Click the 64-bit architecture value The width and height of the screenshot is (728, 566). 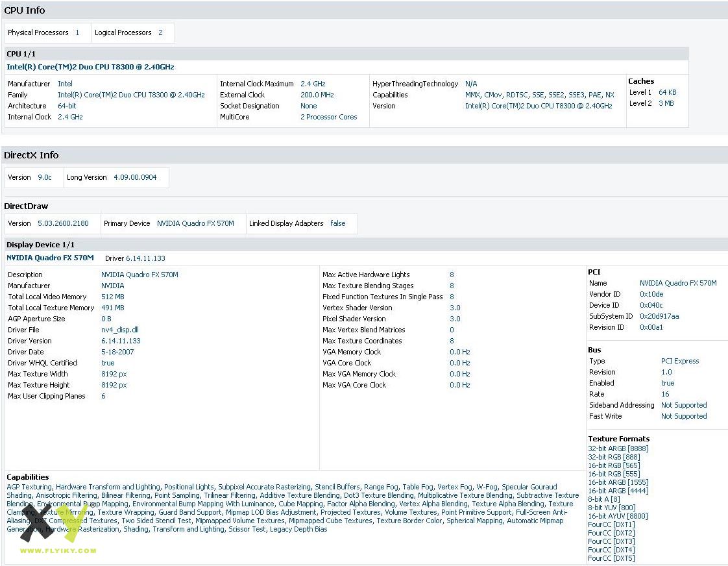click(67, 106)
